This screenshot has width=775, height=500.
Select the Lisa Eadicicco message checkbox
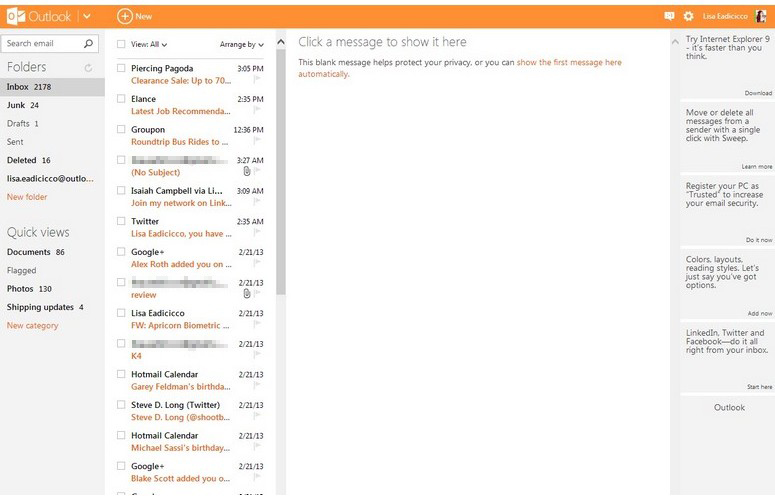click(121, 313)
